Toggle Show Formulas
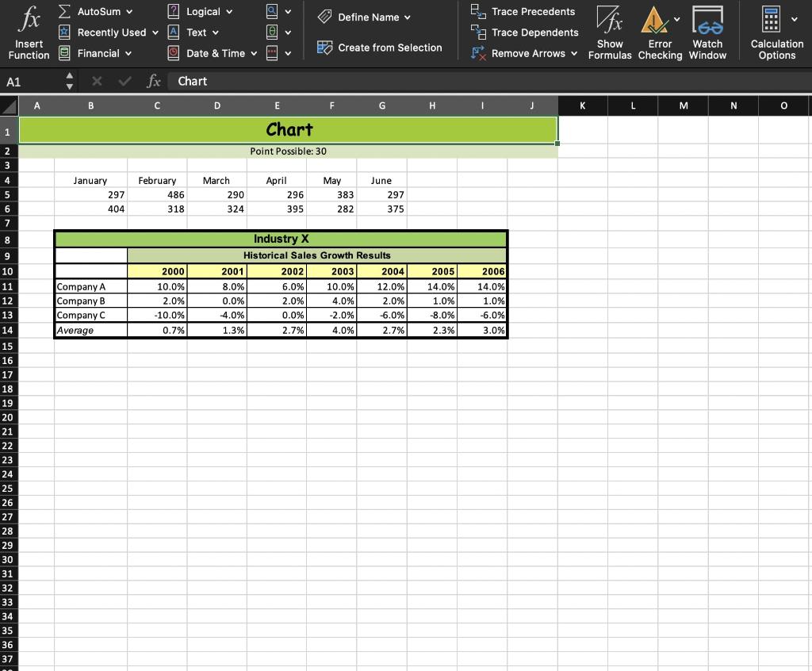The image size is (812, 671). [x=610, y=33]
